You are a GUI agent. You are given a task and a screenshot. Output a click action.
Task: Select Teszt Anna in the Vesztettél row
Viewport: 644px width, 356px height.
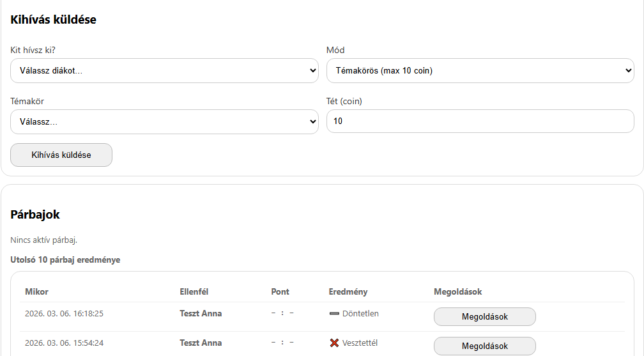pos(201,343)
